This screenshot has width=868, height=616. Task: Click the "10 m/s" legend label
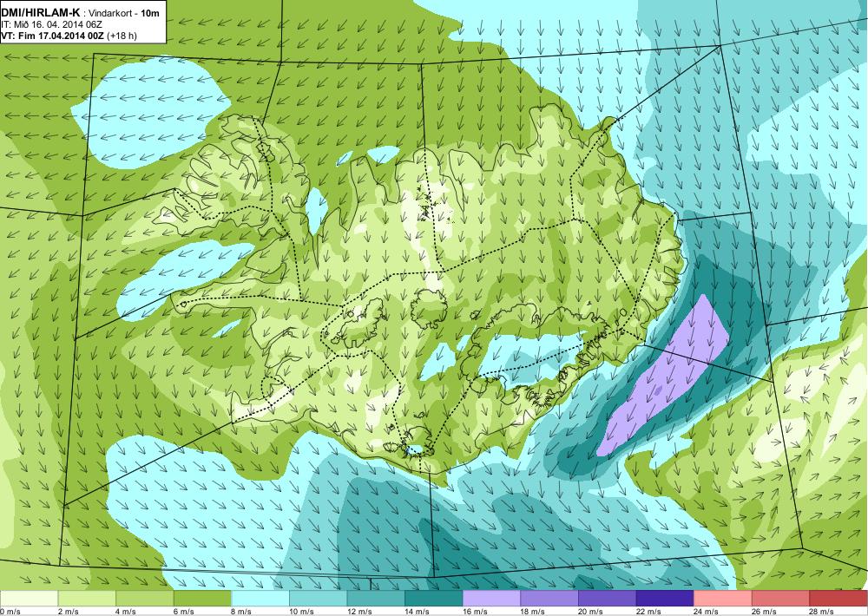[x=302, y=611]
